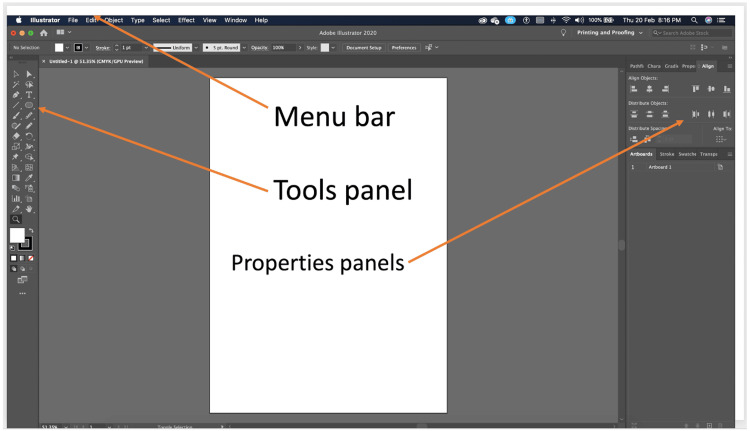Screen dimensions: 750x431
Task: Open the stroke weight 1 pt dropdown
Action: [146, 48]
